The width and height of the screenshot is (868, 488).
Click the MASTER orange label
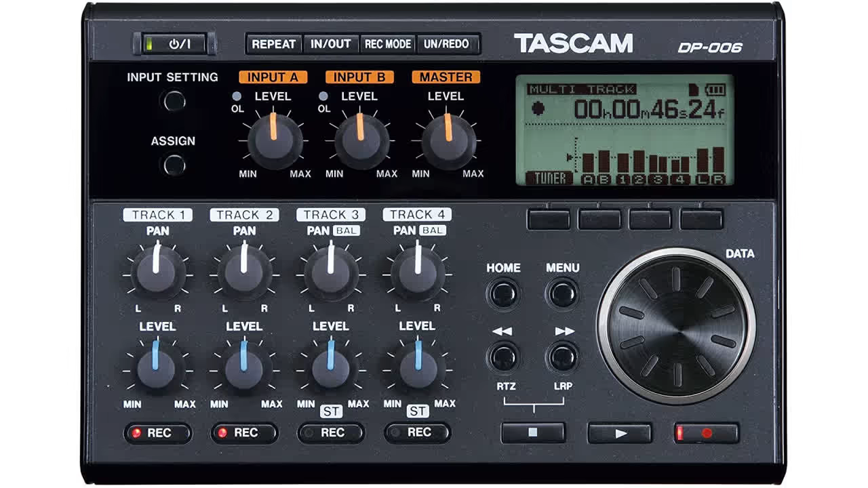point(446,77)
